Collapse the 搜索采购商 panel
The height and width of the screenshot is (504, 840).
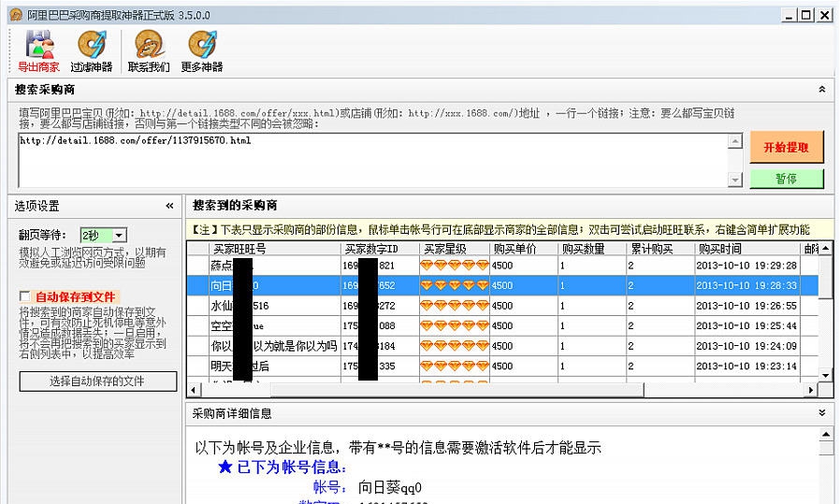822,90
